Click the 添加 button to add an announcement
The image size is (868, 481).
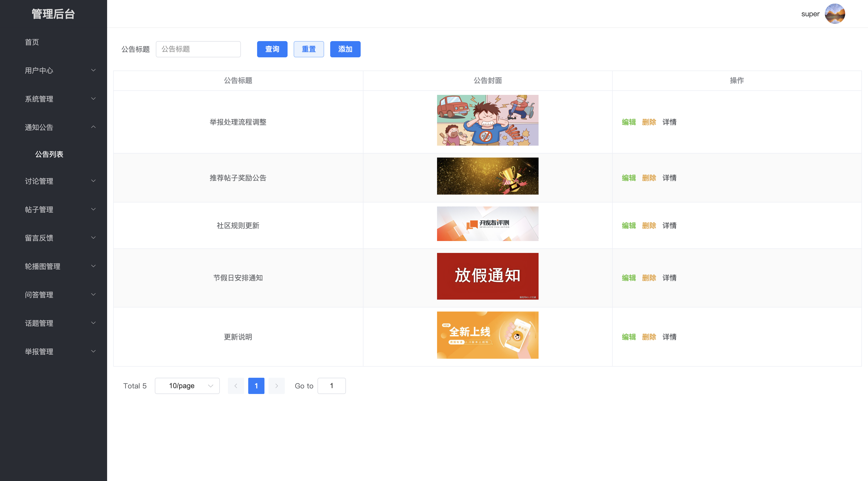[x=345, y=49]
